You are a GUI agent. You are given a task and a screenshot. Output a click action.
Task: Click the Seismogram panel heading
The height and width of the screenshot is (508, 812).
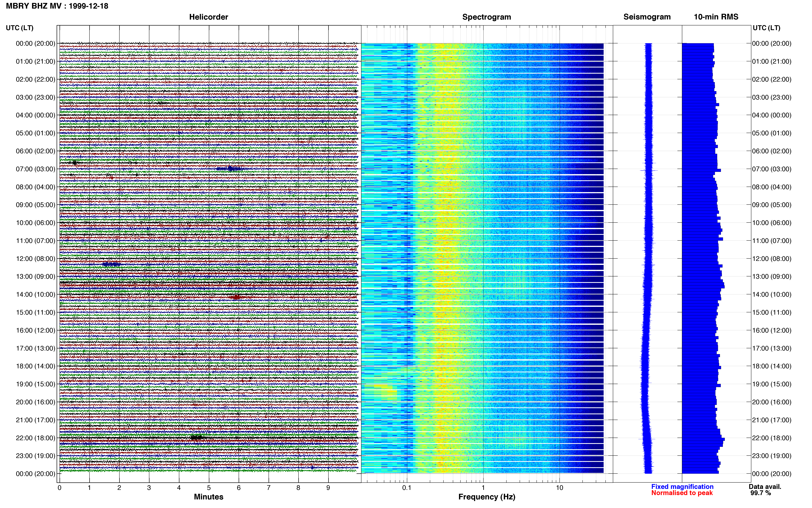pyautogui.click(x=647, y=17)
